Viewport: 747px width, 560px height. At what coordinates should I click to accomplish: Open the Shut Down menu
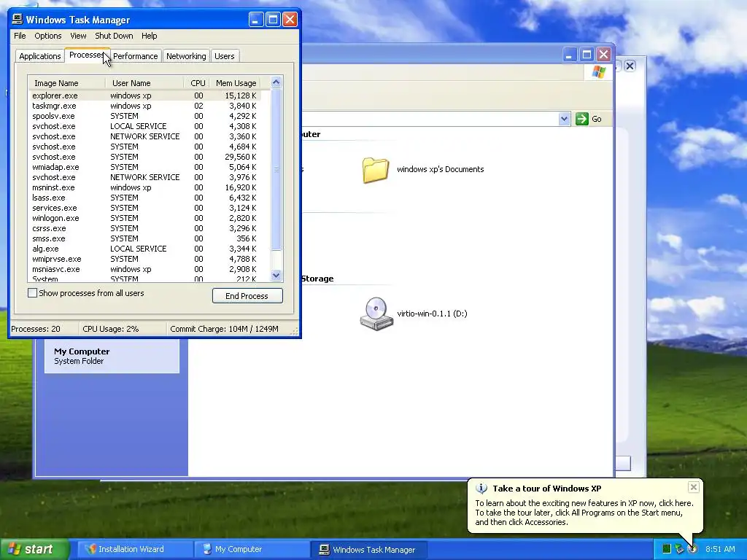click(114, 36)
